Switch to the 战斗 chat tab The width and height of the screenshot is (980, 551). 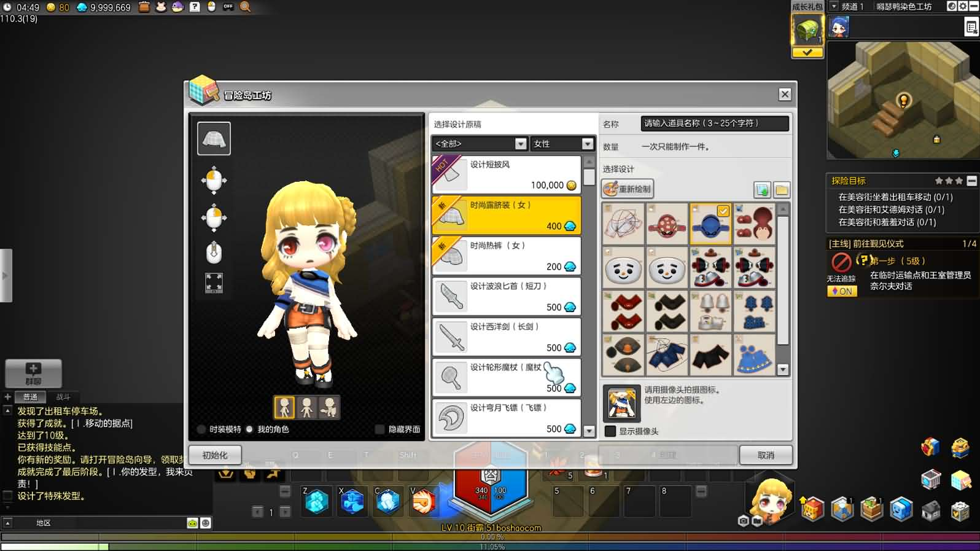point(63,397)
